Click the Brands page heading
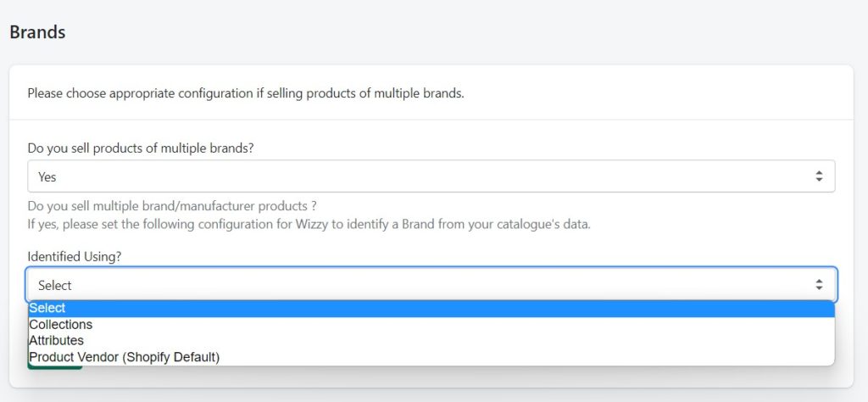Image resolution: width=868 pixels, height=402 pixels. (x=37, y=32)
